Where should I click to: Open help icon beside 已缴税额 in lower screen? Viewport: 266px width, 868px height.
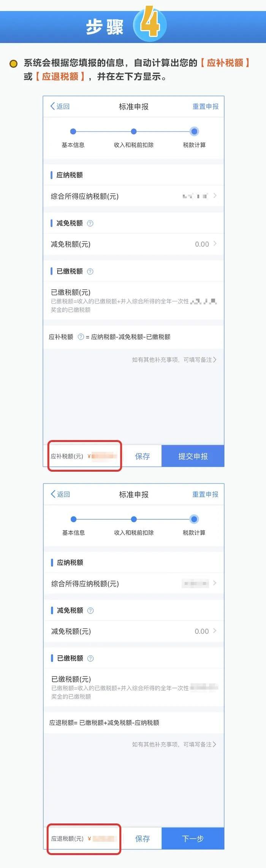pos(90,659)
